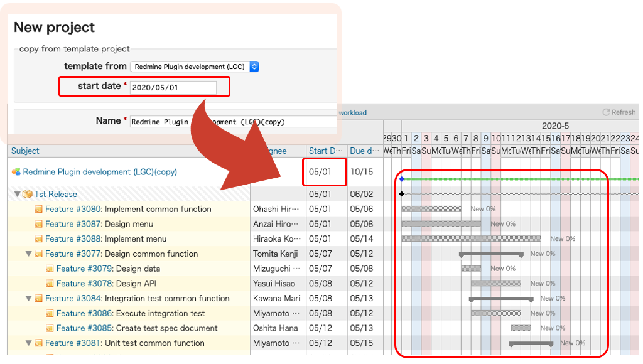
Task: Open the workload link
Action: 353,113
